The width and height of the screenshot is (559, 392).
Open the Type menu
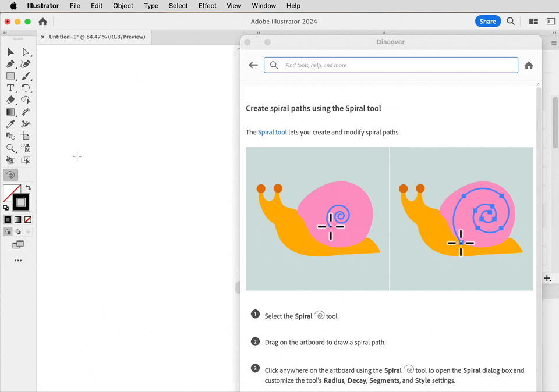point(151,6)
